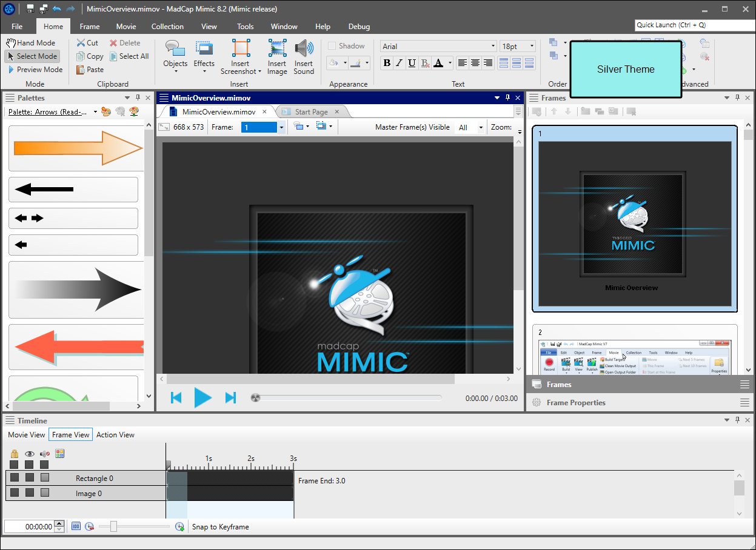Toggle visibility of Rectangle 0 layer
Screen dimensions: 756x550
pyautogui.click(x=29, y=478)
